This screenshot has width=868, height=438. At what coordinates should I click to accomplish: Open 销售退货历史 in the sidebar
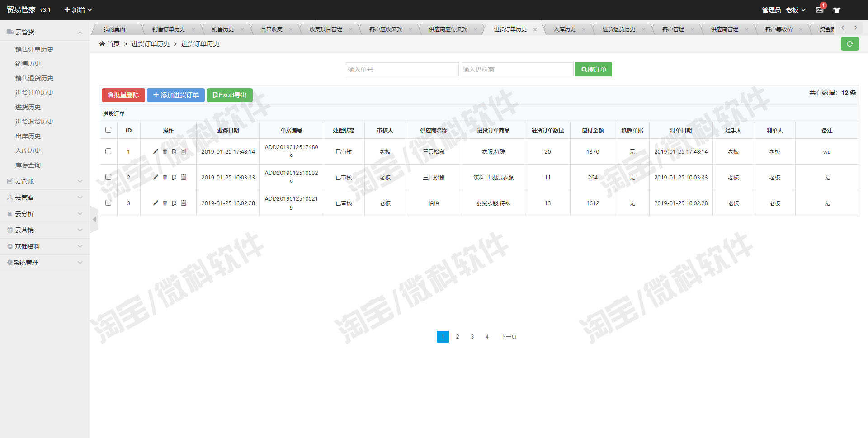point(34,78)
